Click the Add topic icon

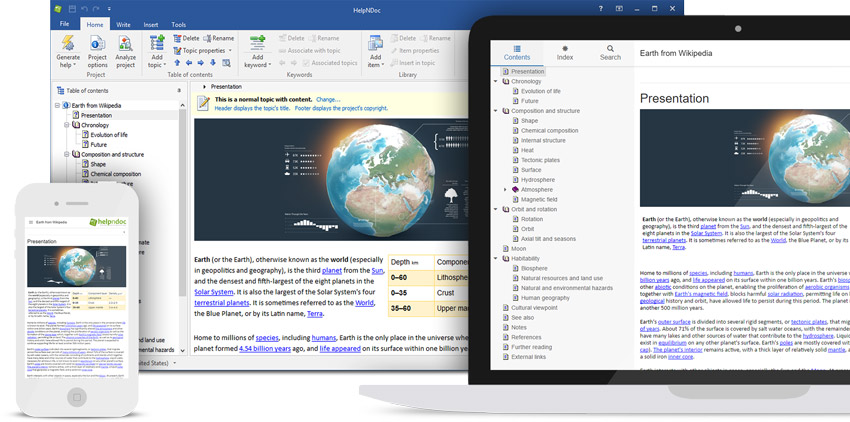pyautogui.click(x=157, y=43)
